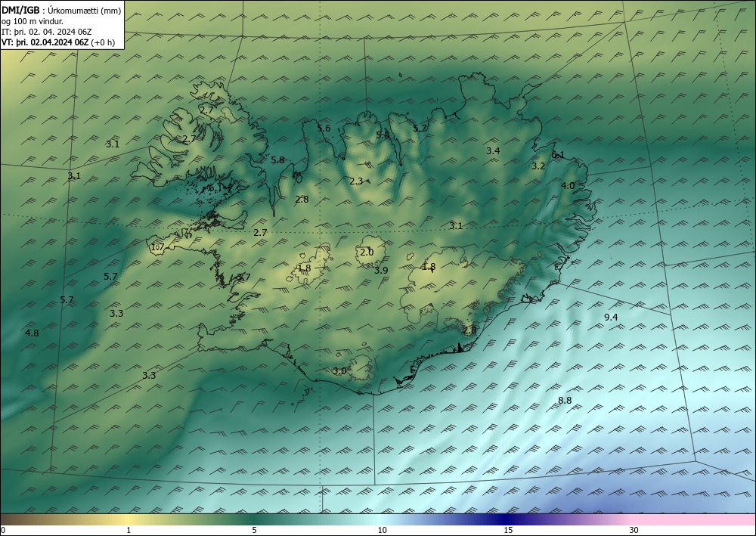Image resolution: width=756 pixels, height=536 pixels.
Task: Click the 1.8 value on Vatnajökull glacier
Action: (x=429, y=267)
